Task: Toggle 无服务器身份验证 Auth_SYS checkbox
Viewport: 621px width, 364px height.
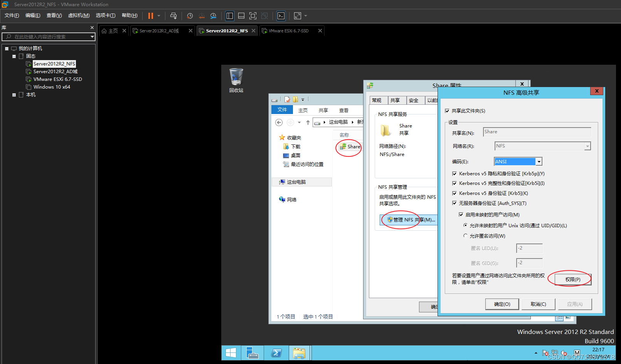Action: (454, 203)
